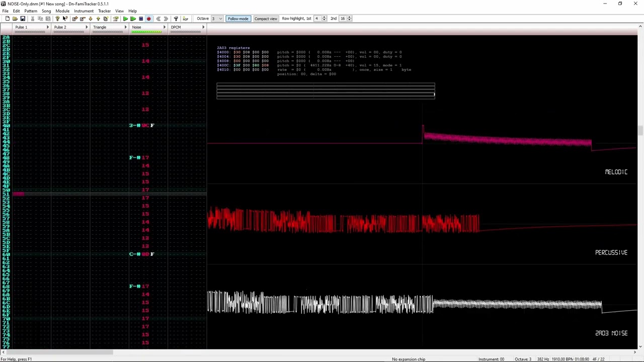Click the 2A03 NOISE visualizer label
Viewport: 644px width, 362px height.
(x=611, y=333)
